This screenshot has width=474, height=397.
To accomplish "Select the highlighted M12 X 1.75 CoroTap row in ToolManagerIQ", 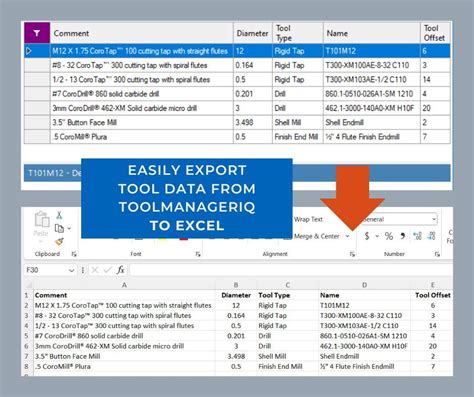I will pos(237,51).
